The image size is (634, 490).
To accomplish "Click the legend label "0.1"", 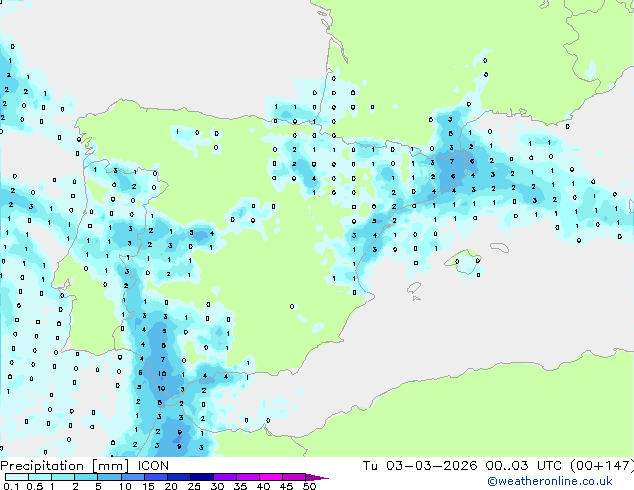I will (11, 486).
